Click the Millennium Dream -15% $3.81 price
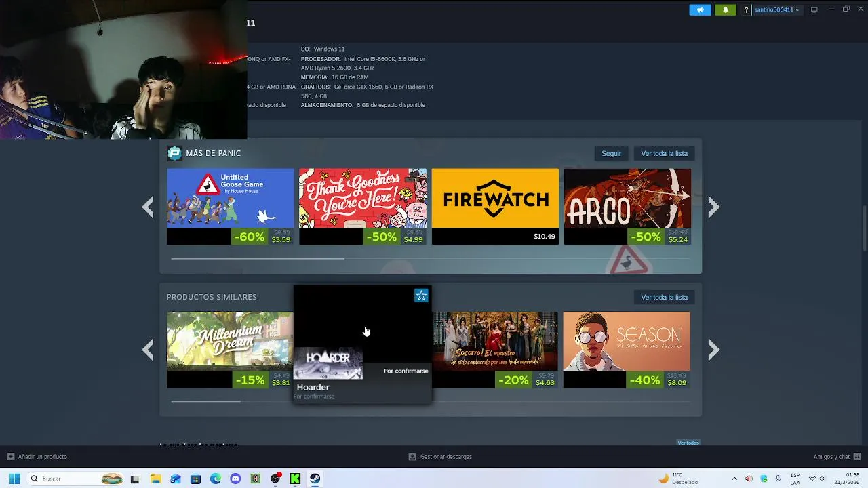Screen dimensions: 868x488 tap(262, 380)
